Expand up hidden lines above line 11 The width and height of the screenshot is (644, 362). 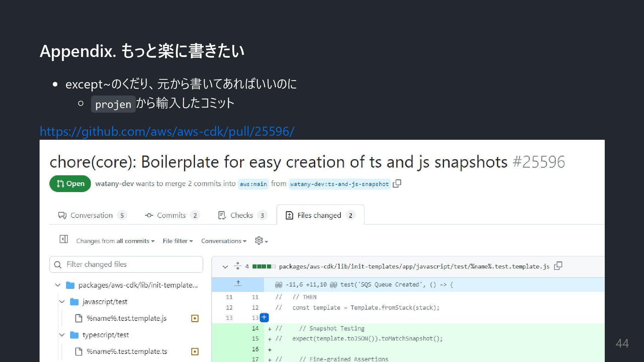pyautogui.click(x=238, y=284)
